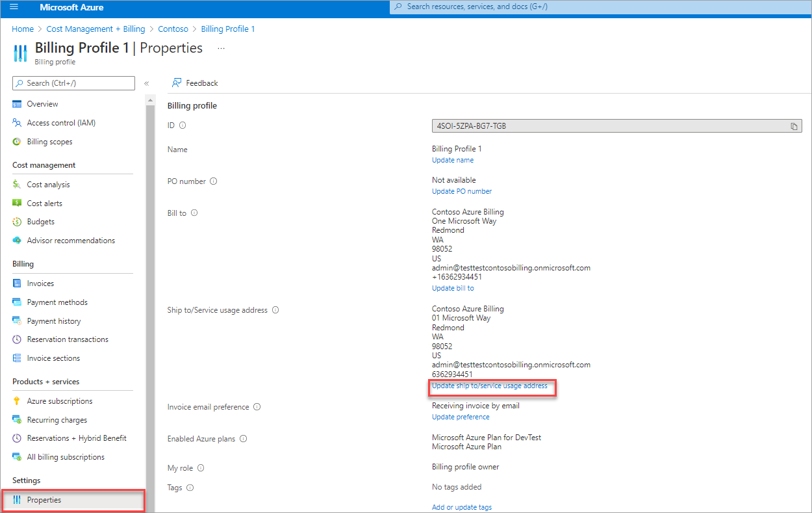The image size is (812, 513).
Task: Click info icon beside Enabled Azure plans
Action: (244, 439)
